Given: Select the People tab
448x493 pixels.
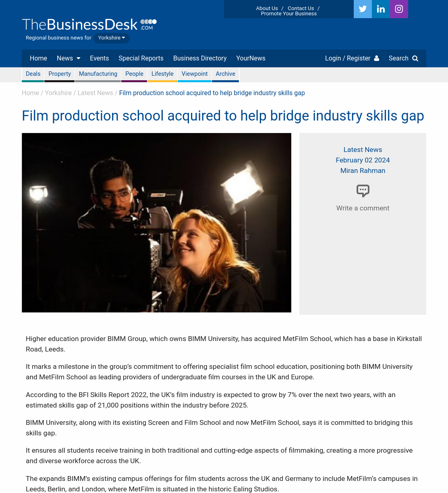Looking at the screenshot, I should pyautogui.click(x=134, y=74).
